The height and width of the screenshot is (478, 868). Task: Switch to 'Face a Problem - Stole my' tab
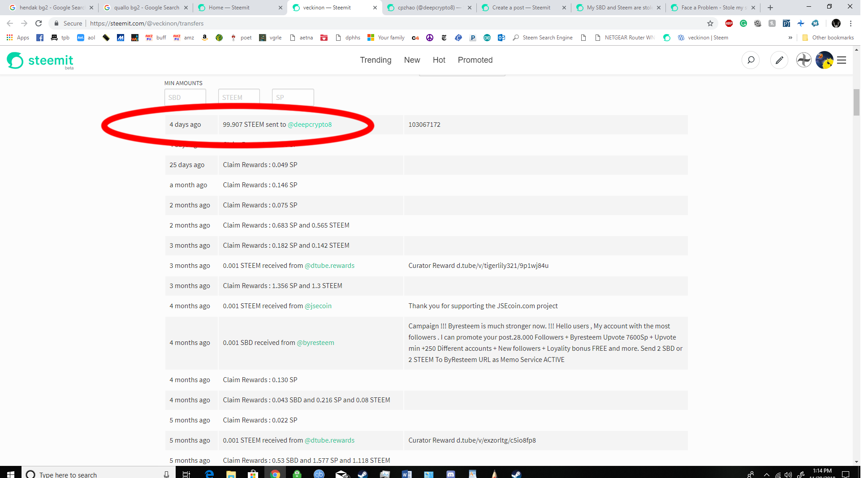pyautogui.click(x=713, y=8)
